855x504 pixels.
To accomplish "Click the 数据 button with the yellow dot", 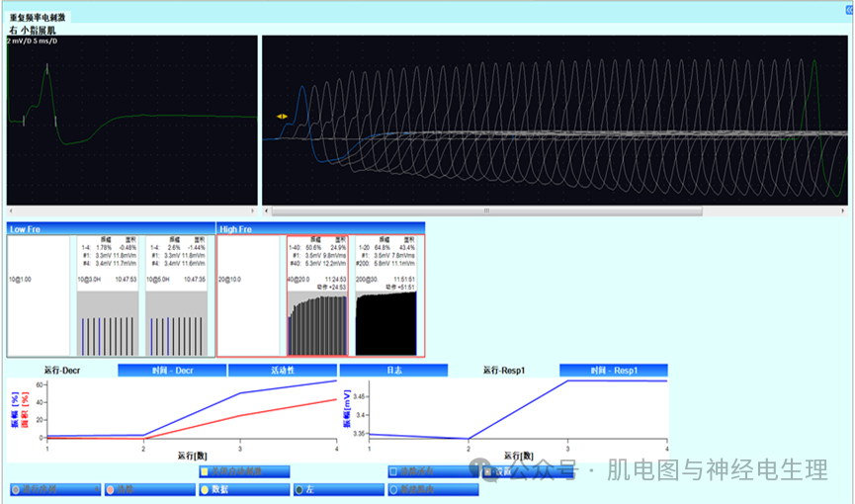I will point(244,489).
